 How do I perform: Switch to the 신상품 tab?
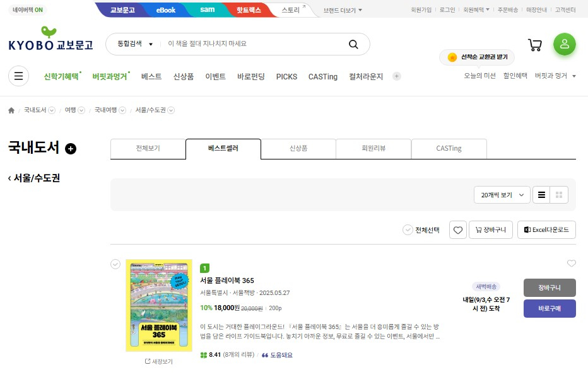pyautogui.click(x=298, y=149)
